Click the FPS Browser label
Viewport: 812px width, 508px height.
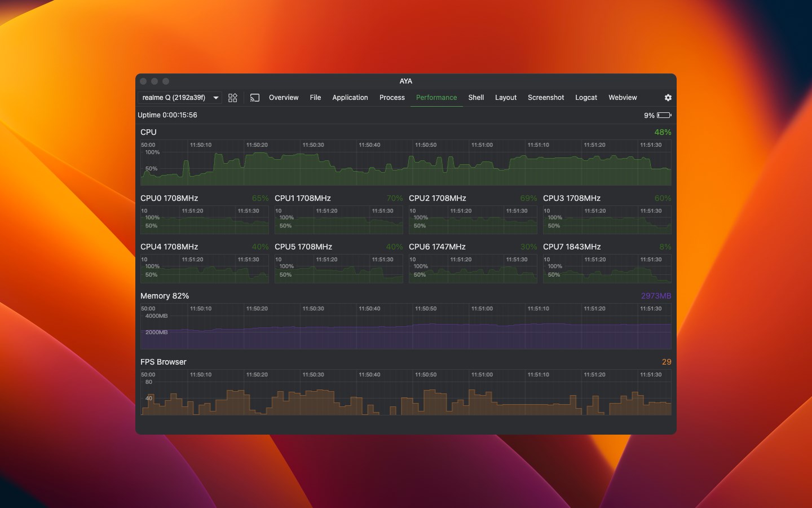click(164, 362)
